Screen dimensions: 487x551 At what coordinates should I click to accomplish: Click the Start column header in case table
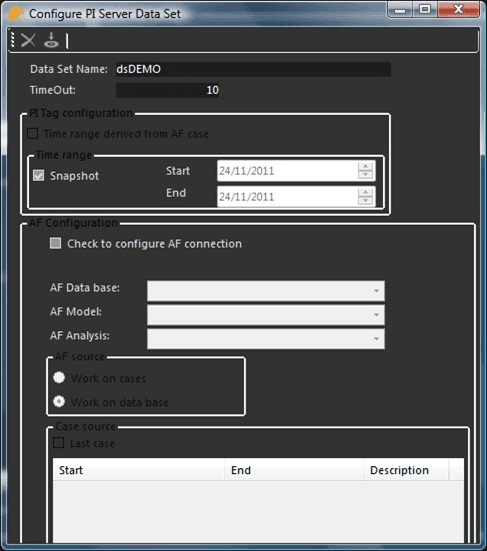(139, 470)
